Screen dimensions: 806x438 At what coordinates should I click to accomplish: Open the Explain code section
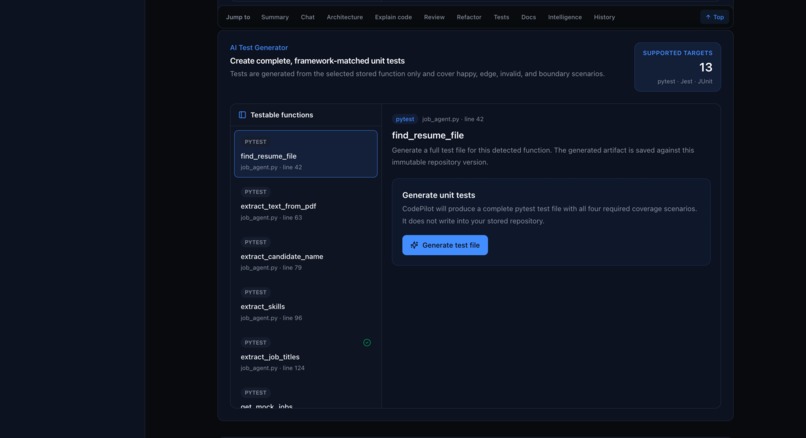click(393, 17)
